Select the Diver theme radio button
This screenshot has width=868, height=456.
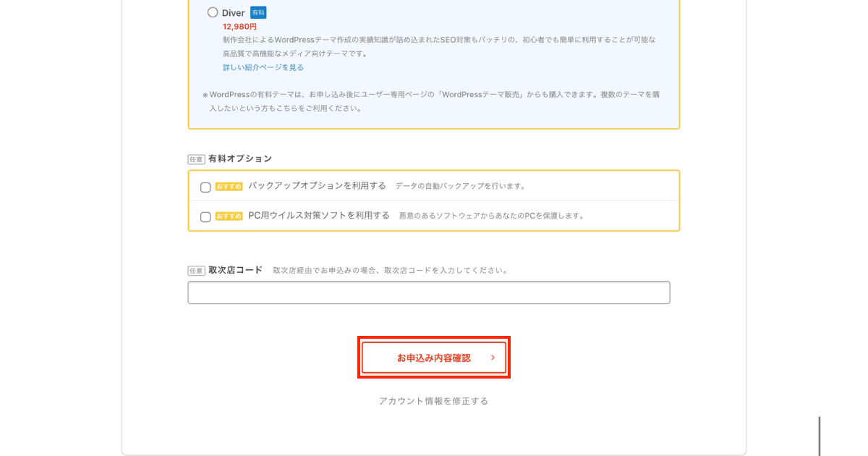pos(213,12)
